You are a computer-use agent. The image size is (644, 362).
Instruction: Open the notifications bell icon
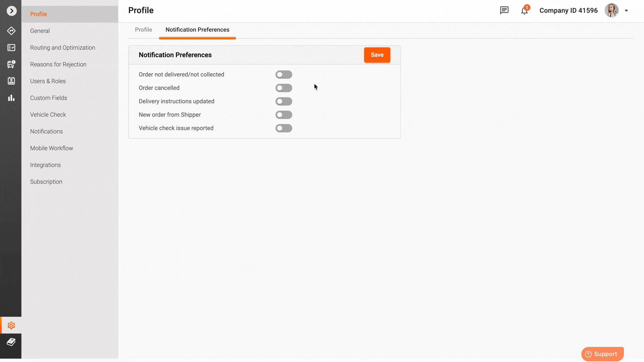tap(525, 10)
